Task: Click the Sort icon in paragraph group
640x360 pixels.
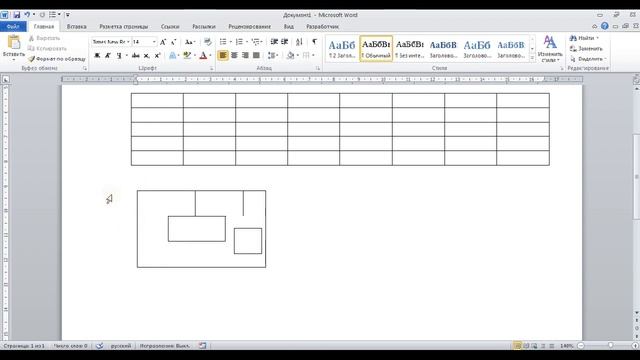Action: (299, 42)
